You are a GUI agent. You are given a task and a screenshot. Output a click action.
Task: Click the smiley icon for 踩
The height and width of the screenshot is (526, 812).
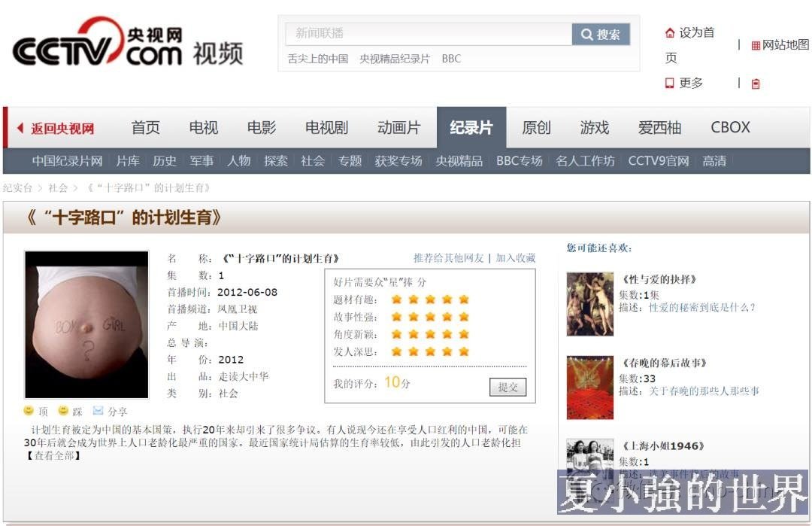[63, 410]
